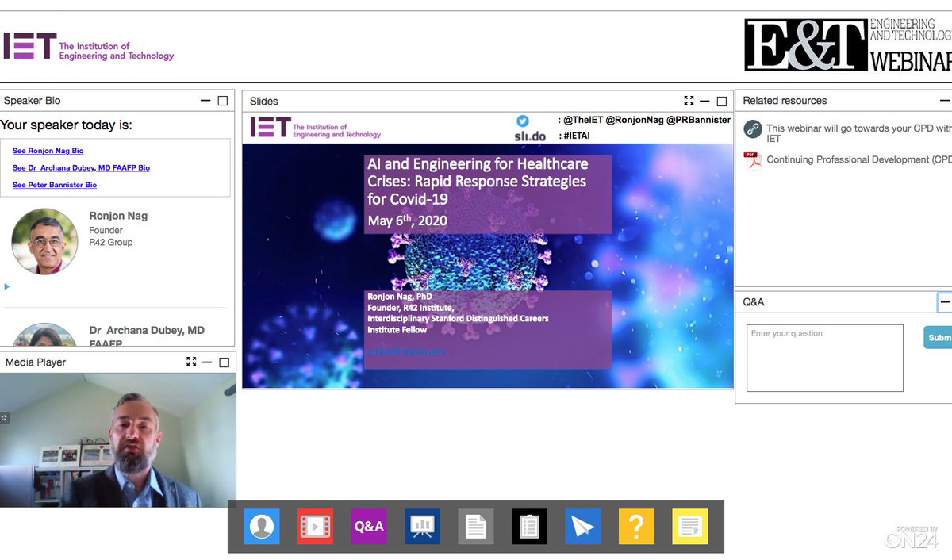Click the Ronjon Nag speaker name
The image size is (952, 560).
pyautogui.click(x=118, y=216)
